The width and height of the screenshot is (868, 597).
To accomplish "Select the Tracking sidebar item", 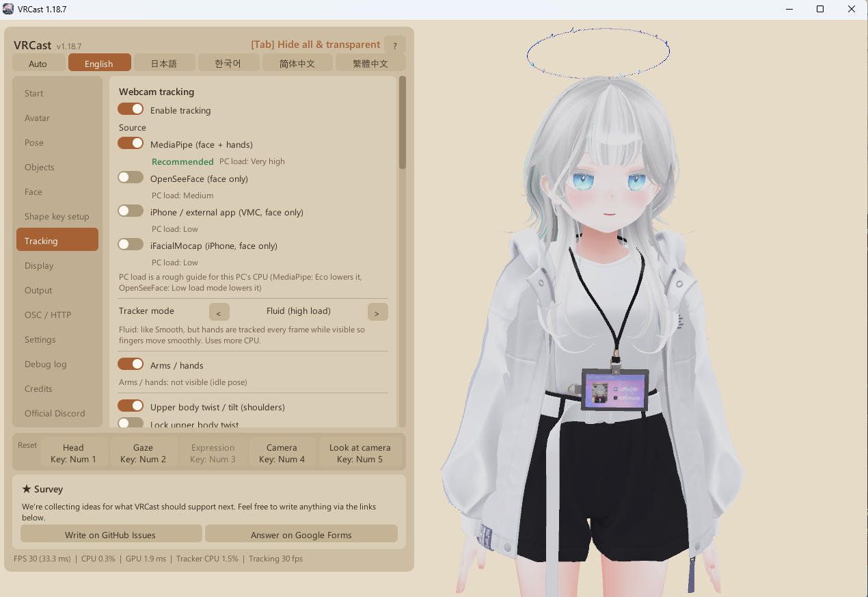I will (57, 241).
